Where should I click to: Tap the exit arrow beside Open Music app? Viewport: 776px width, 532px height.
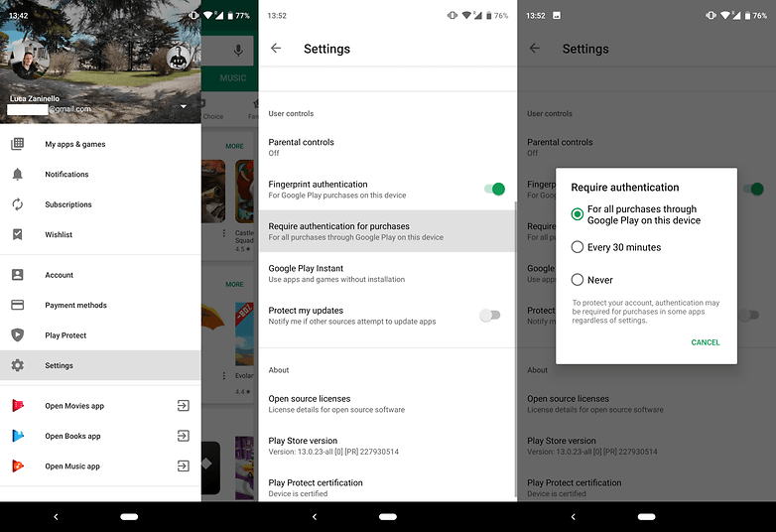coord(184,466)
